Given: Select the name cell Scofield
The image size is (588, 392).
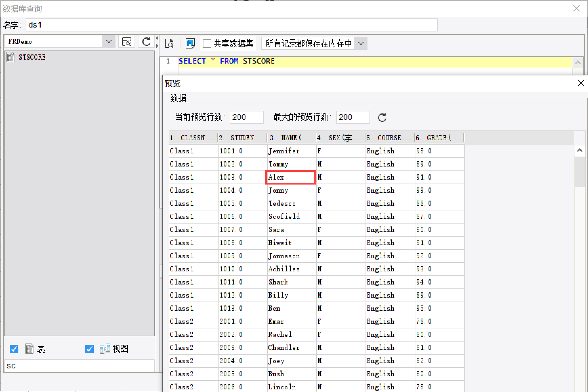Looking at the screenshot, I should pyautogui.click(x=292, y=217).
